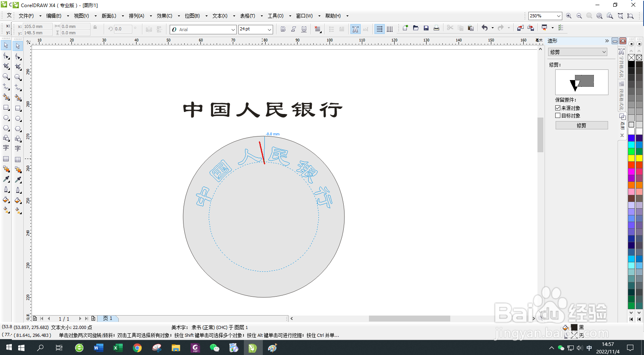Open the Options checklist icon in the toolbar

coord(561,28)
